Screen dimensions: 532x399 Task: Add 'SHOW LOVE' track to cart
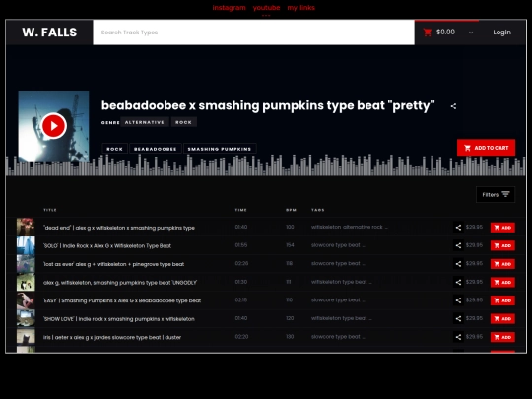502,319
